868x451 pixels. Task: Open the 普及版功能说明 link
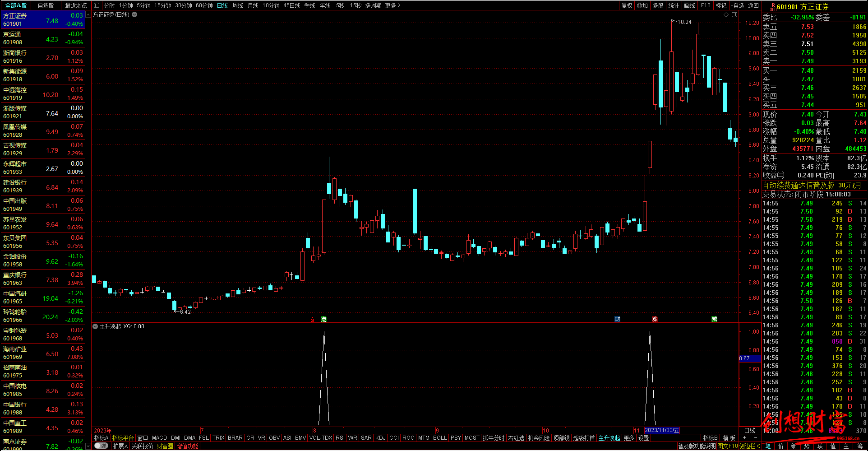click(x=697, y=446)
